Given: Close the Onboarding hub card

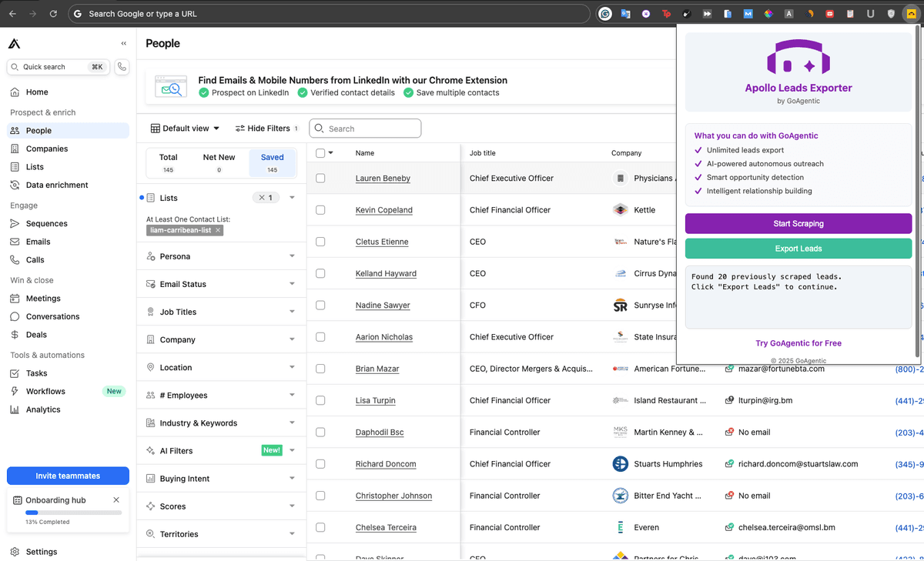Looking at the screenshot, I should 116,500.
